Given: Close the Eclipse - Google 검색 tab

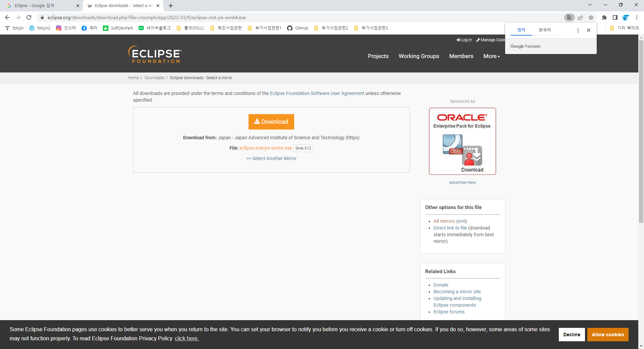Looking at the screenshot, I should (78, 6).
